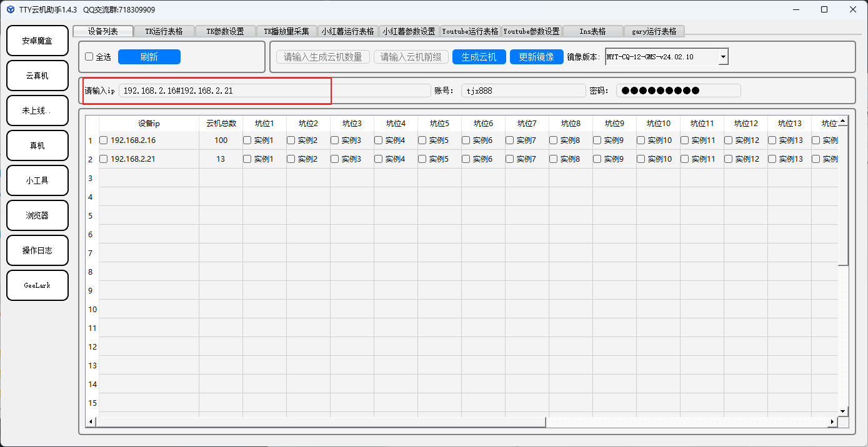The height and width of the screenshot is (447, 868).
Task: Select the 小红薯运行表格 tab
Action: (x=347, y=31)
